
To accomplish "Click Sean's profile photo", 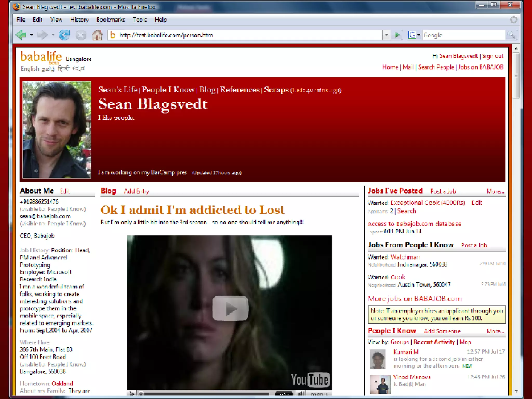I will [57, 130].
